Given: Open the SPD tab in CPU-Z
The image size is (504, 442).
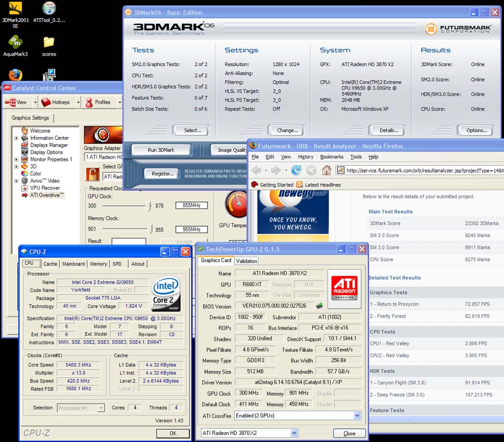Looking at the screenshot, I should [x=117, y=264].
